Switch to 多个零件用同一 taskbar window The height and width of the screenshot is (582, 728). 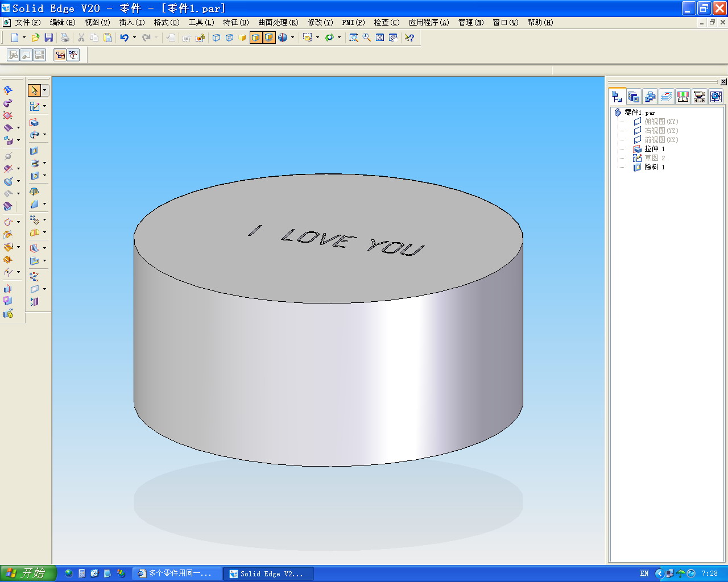(176, 573)
